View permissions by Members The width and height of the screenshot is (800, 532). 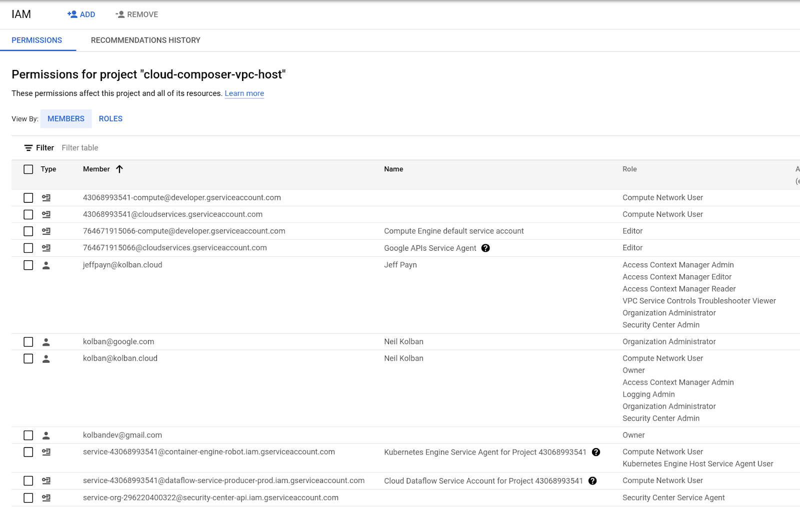coord(66,119)
